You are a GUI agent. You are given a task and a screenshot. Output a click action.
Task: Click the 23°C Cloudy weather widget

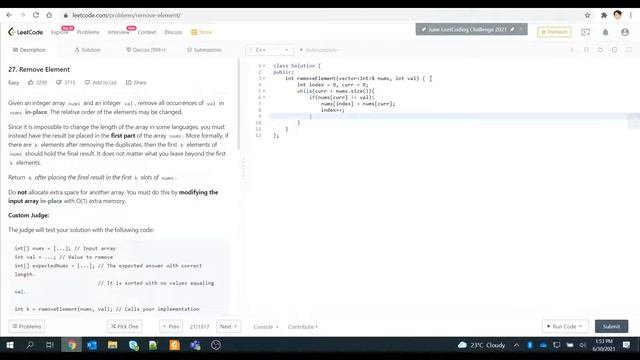pos(482,345)
